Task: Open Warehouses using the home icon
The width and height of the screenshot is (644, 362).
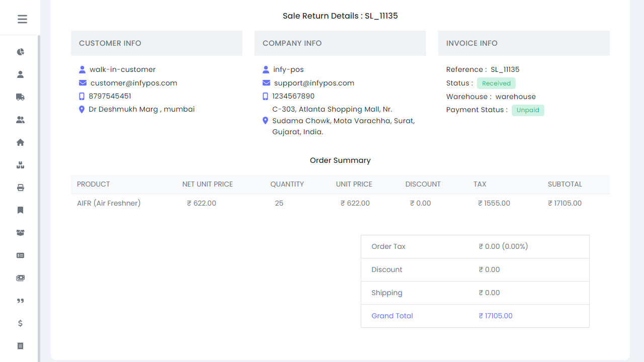Action: click(20, 142)
